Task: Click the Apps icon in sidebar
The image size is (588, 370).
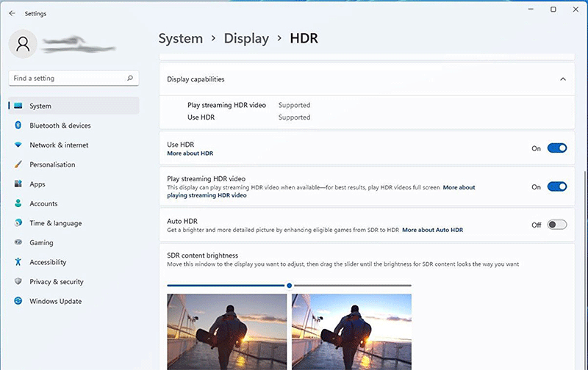Action: tap(18, 184)
